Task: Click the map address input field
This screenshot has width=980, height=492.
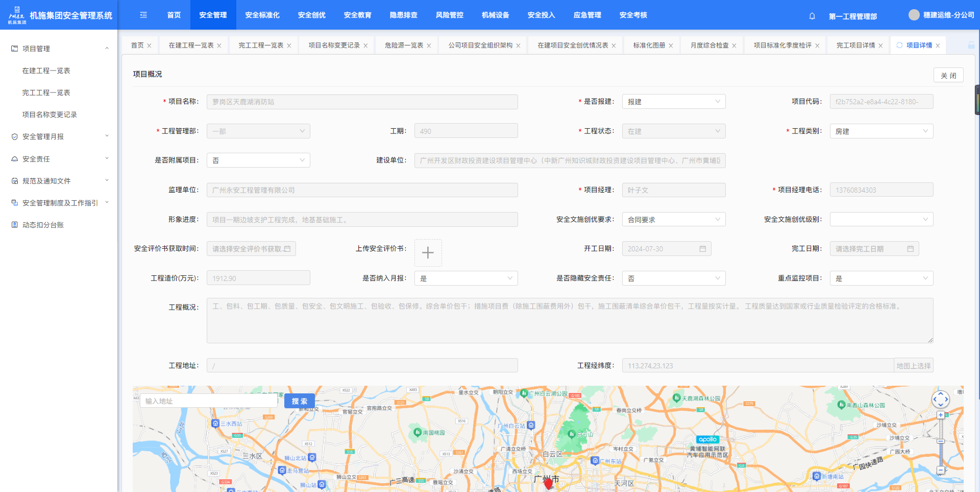Action: (x=209, y=401)
